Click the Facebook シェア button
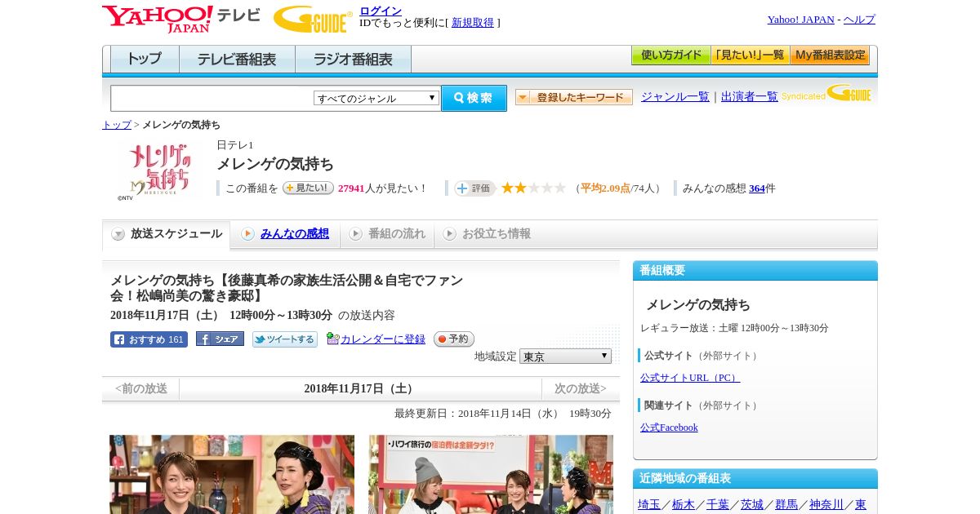 point(220,339)
